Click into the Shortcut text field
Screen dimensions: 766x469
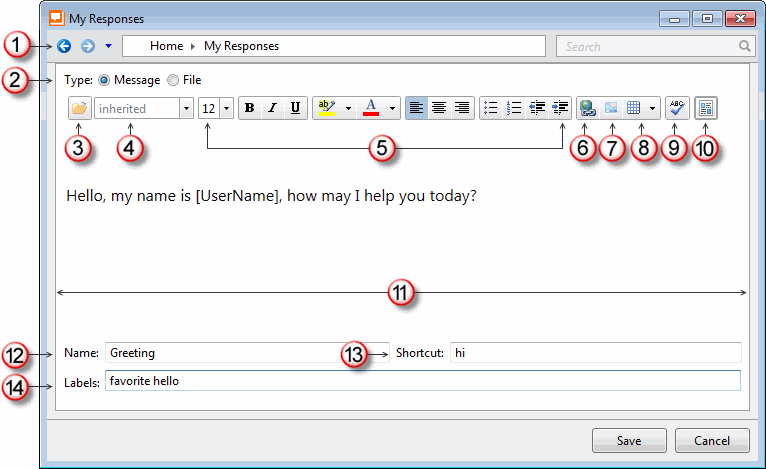[x=595, y=353]
